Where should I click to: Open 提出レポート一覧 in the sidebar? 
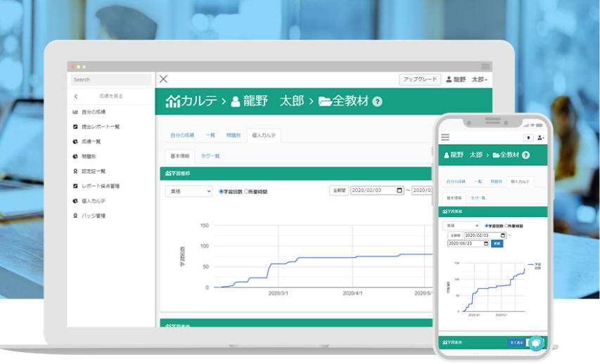click(x=101, y=126)
